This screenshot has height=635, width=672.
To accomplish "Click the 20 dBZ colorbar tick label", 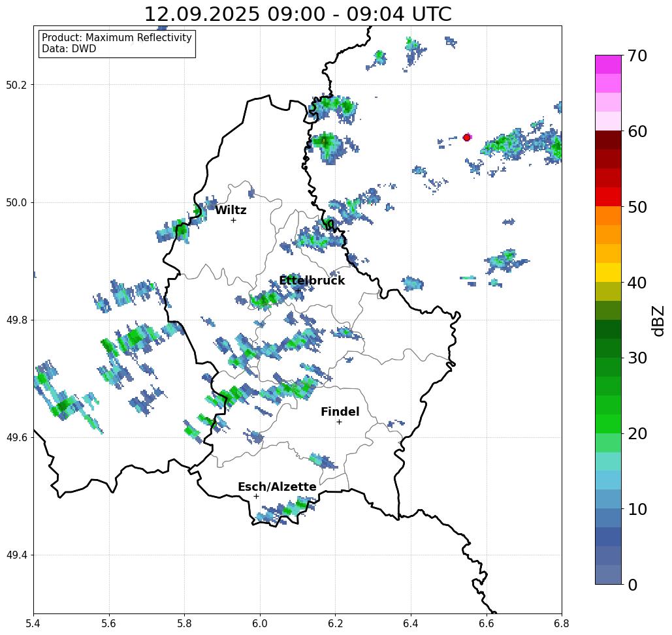I will [x=637, y=434].
